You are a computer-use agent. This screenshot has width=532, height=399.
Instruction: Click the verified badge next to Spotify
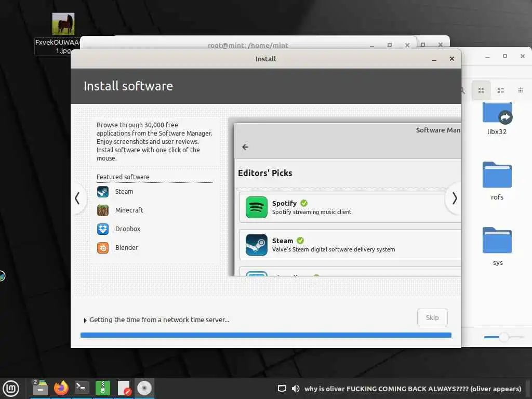point(304,203)
